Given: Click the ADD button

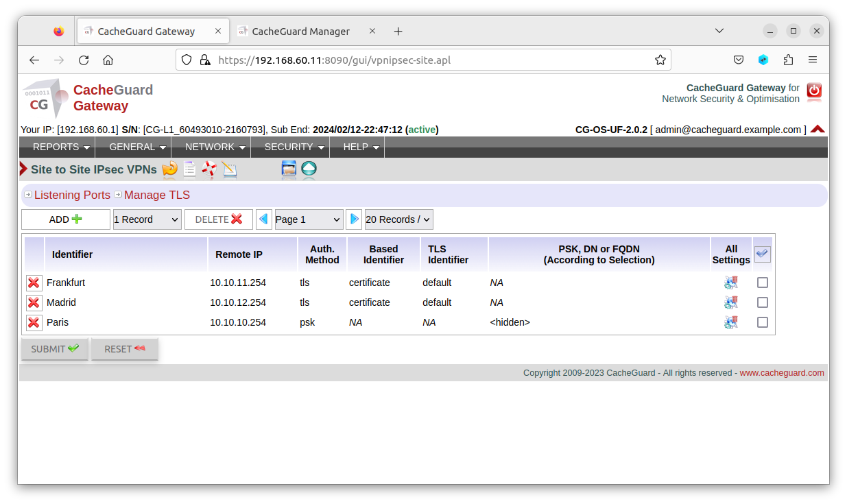Looking at the screenshot, I should pos(66,219).
